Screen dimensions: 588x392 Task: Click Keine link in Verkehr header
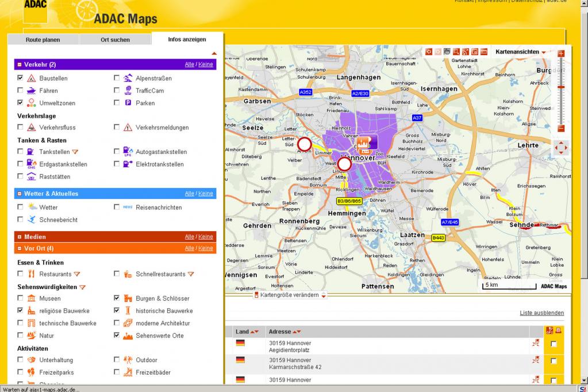click(x=206, y=64)
